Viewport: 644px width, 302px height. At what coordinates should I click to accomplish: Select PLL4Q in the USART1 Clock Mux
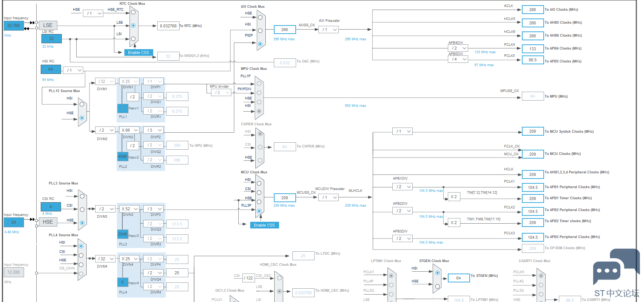coord(541,285)
